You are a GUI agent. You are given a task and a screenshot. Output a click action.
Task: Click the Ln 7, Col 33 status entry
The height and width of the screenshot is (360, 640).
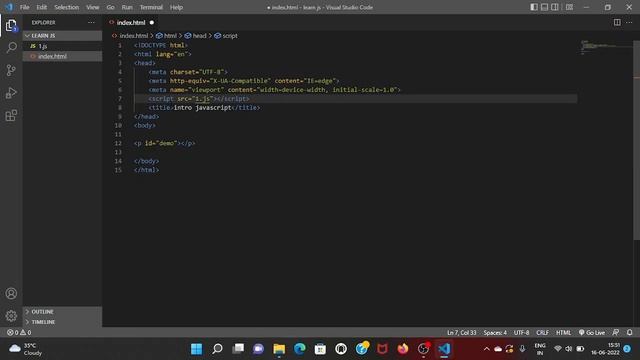(x=462, y=333)
